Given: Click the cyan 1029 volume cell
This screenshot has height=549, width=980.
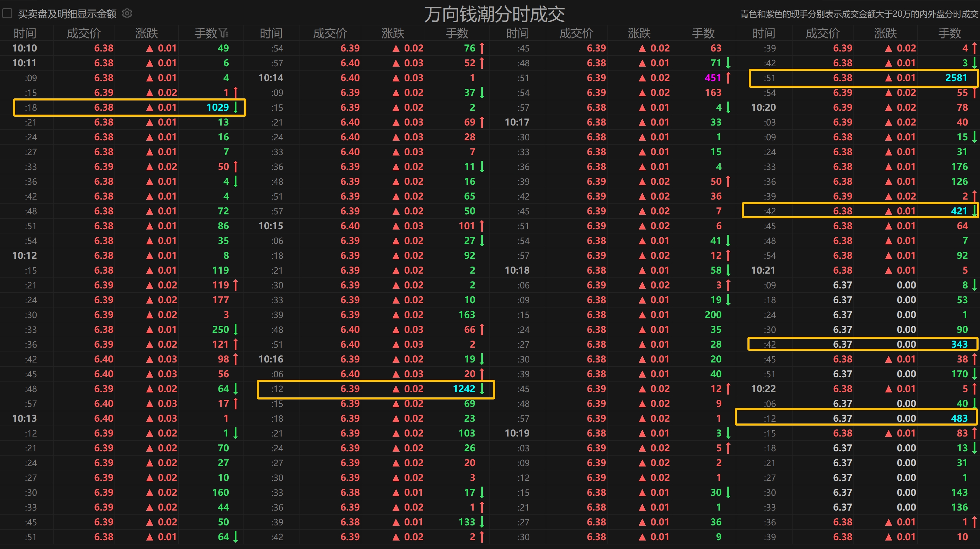Looking at the screenshot, I should [218, 108].
